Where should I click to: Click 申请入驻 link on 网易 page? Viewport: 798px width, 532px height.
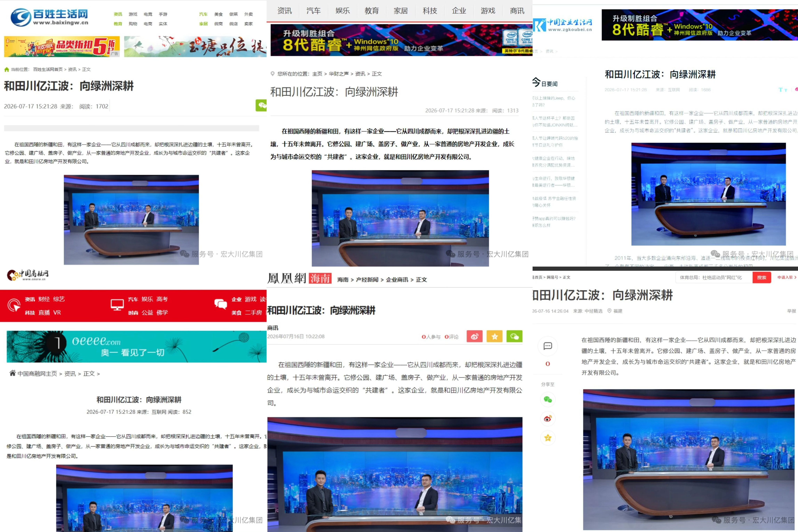787,277
